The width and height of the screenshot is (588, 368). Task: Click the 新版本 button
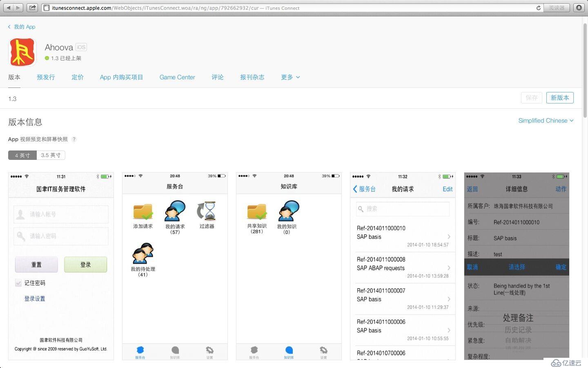click(560, 98)
